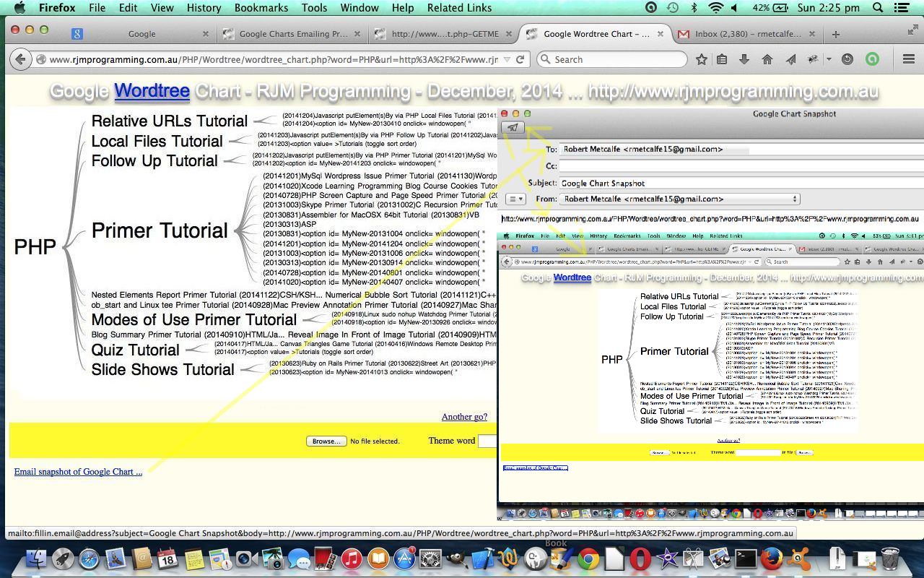
Task: Open the mail header fields dropdown
Action: pyautogui.click(x=515, y=199)
